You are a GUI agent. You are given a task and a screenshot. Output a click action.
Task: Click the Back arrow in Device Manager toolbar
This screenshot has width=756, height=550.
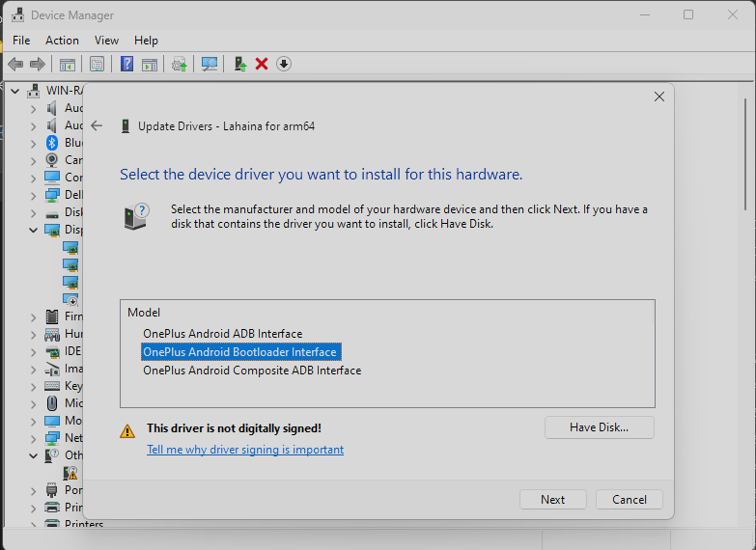(15, 64)
